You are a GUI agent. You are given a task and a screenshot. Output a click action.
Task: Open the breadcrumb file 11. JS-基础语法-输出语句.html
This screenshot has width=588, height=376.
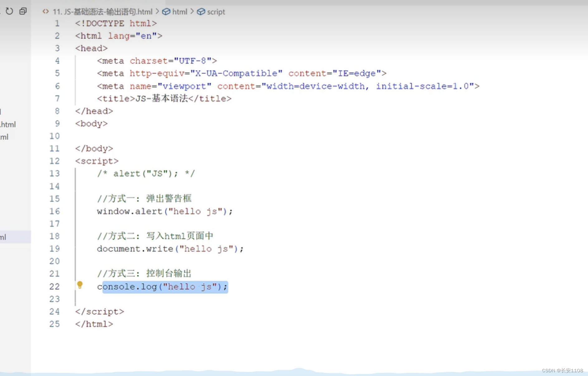[103, 12]
